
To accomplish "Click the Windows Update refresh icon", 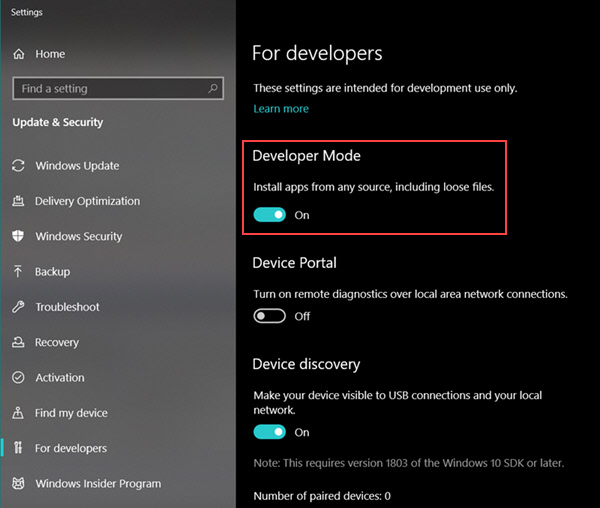I will pyautogui.click(x=18, y=166).
